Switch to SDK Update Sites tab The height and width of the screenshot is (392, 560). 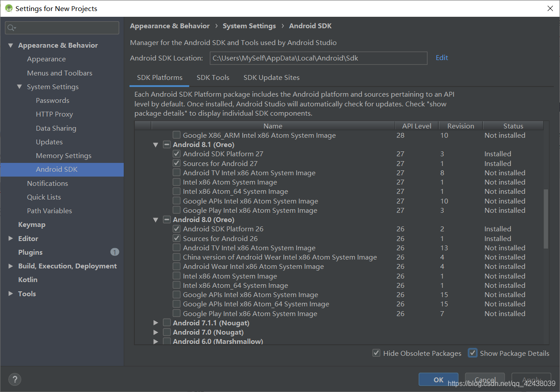click(271, 78)
